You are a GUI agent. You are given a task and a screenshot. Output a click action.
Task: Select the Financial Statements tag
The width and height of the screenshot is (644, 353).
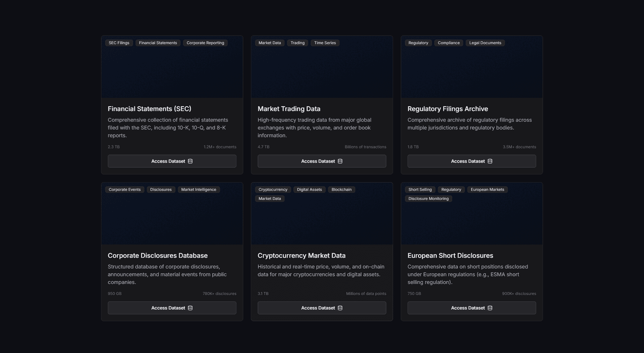point(158,43)
